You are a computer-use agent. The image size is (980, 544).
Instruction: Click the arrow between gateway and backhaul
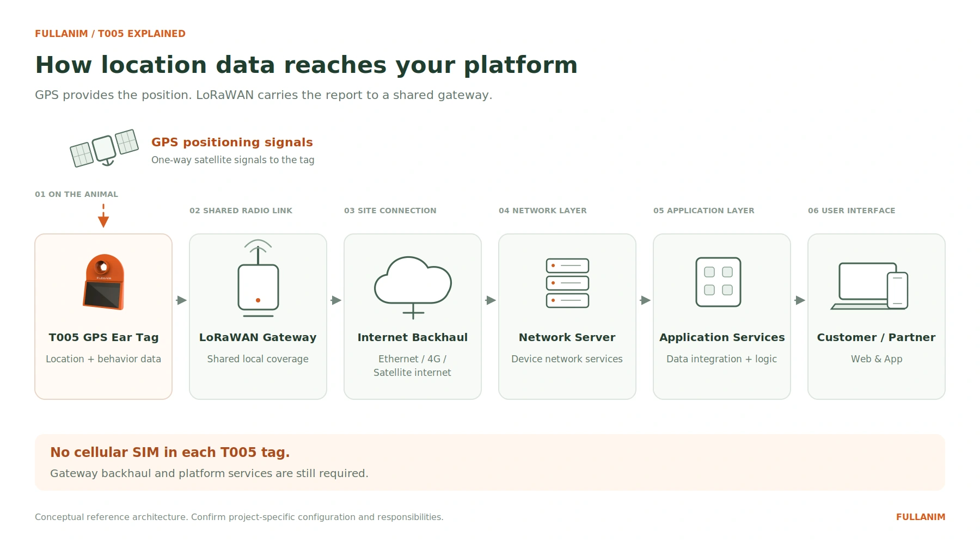coord(336,300)
